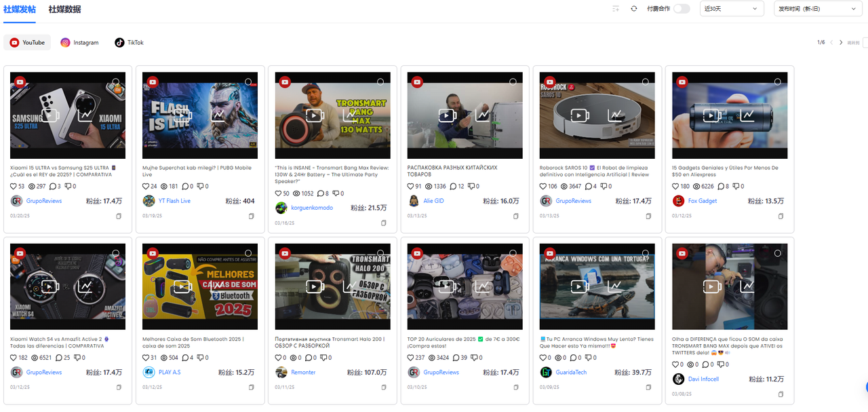Open the PLAY A.S channel link
This screenshot has height=412, width=868.
170,372
